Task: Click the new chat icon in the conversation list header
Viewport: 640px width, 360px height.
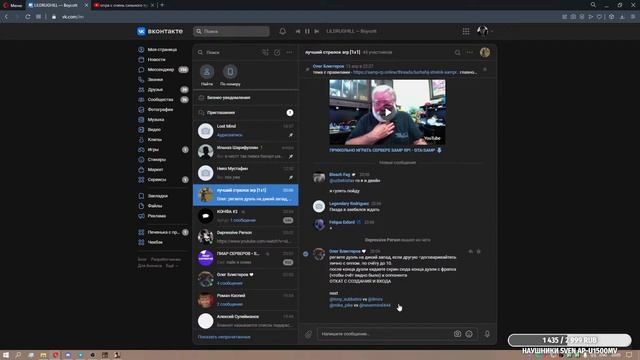Action: click(265, 52)
